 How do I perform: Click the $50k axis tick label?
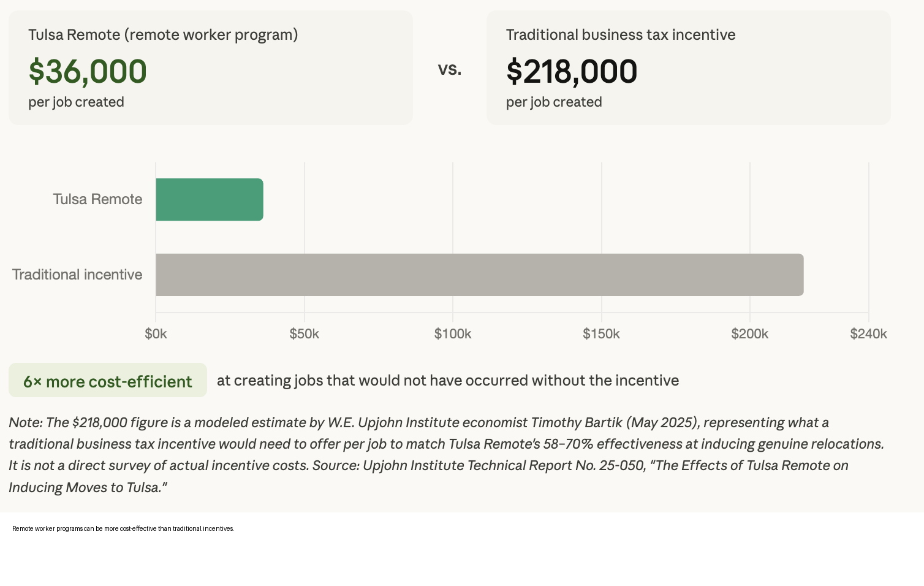(x=305, y=334)
